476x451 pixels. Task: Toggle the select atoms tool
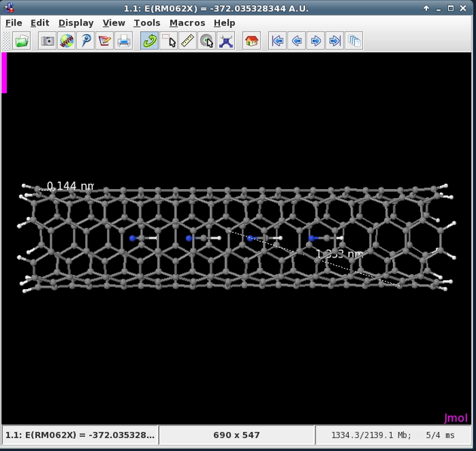(169, 41)
